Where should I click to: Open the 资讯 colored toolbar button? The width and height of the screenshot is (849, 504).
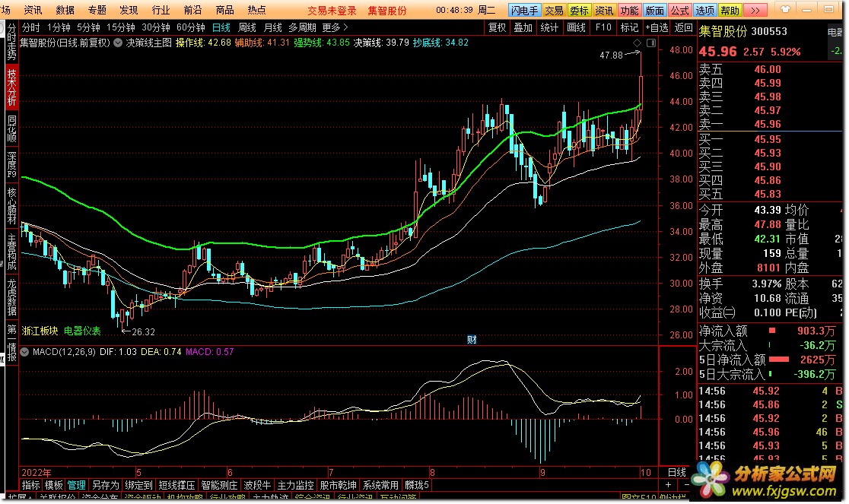point(604,11)
